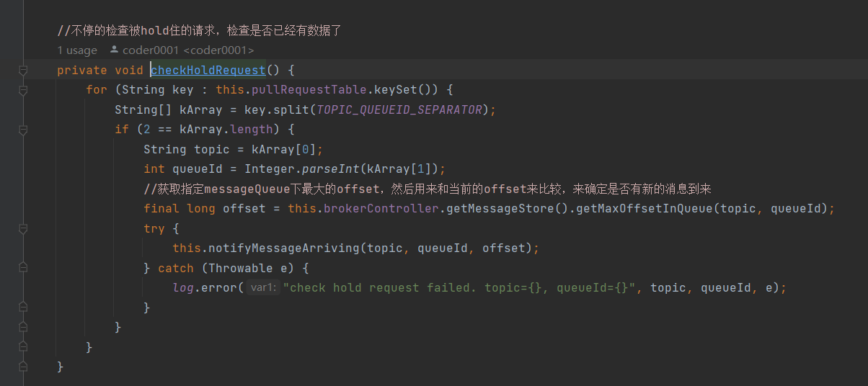Image resolution: width=868 pixels, height=386 pixels.
Task: Click fold-end marker at catch closing brace
Action: (x=23, y=308)
